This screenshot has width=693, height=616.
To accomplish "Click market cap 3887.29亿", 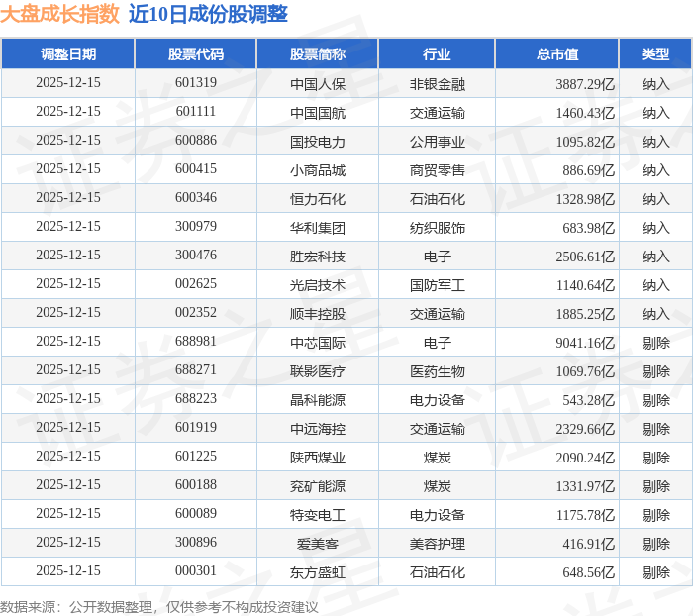I will point(585,84).
